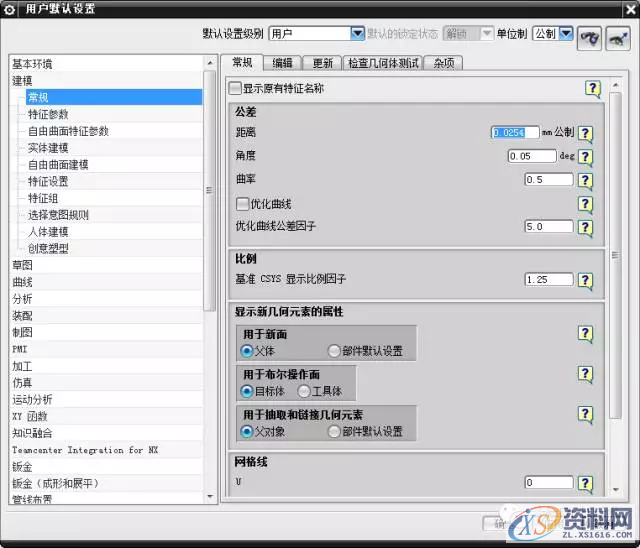Click the left tree scroll-down arrow

pos(210,497)
